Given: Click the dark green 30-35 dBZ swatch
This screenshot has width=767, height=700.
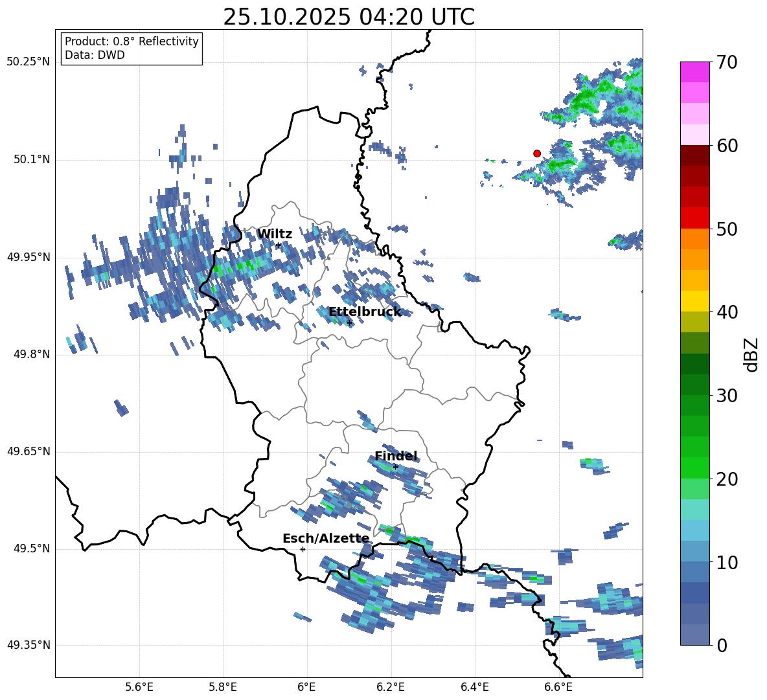Looking at the screenshot, I should pyautogui.click(x=694, y=364).
